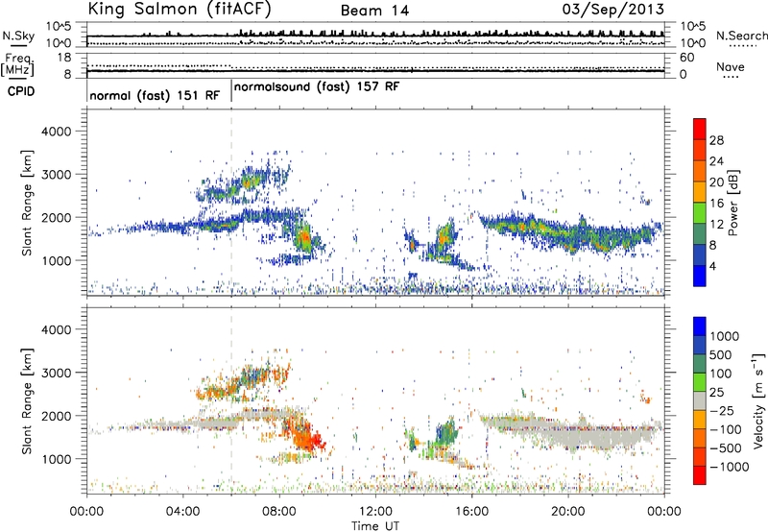Image resolution: width=768 pixels, height=532 pixels.
Task: Click the '12:00' time axis tick label
Action: tap(375, 512)
